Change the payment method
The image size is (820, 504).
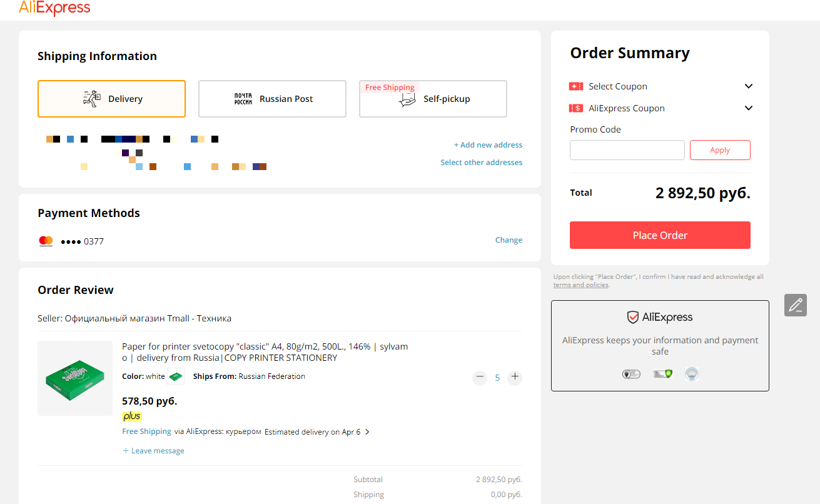click(x=509, y=240)
